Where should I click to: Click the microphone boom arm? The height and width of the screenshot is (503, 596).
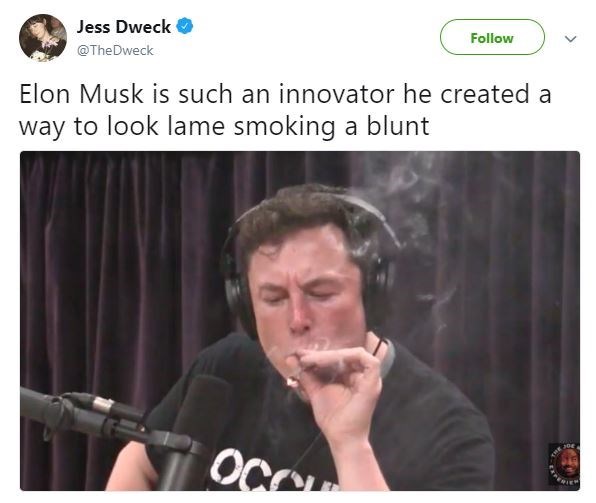[x=84, y=414]
